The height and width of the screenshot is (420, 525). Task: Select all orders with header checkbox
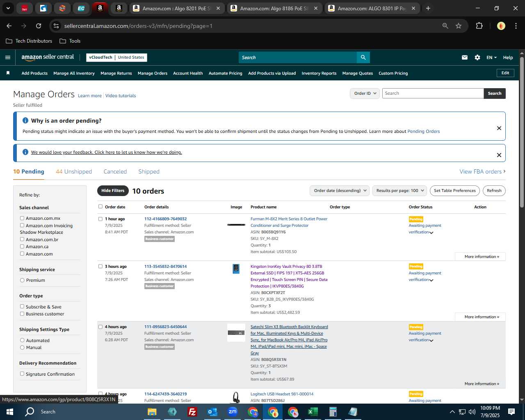tap(100, 207)
